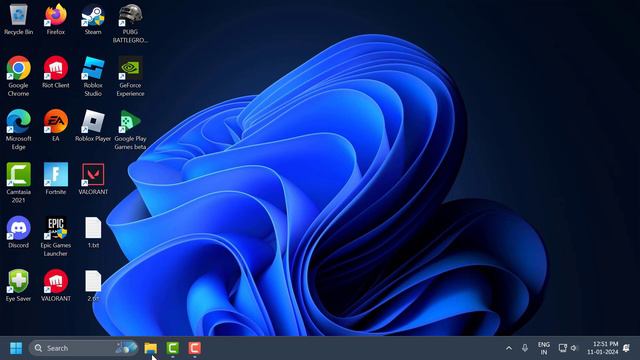640x360 pixels.
Task: Select the Steam desktop shortcut
Action: [x=93, y=20]
